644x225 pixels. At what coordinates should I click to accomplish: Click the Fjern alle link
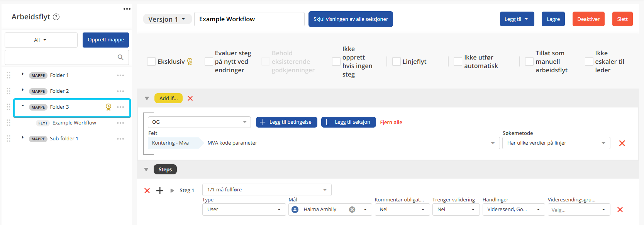pyautogui.click(x=391, y=123)
